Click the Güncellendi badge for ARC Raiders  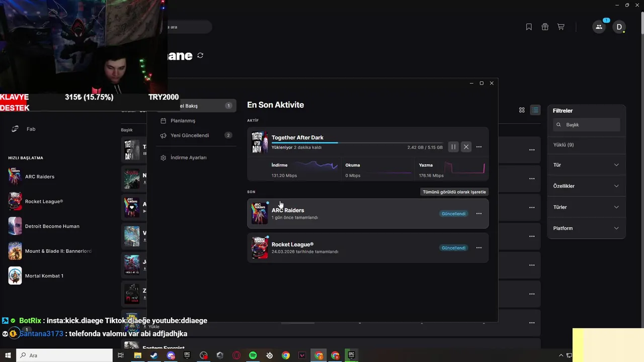click(453, 214)
